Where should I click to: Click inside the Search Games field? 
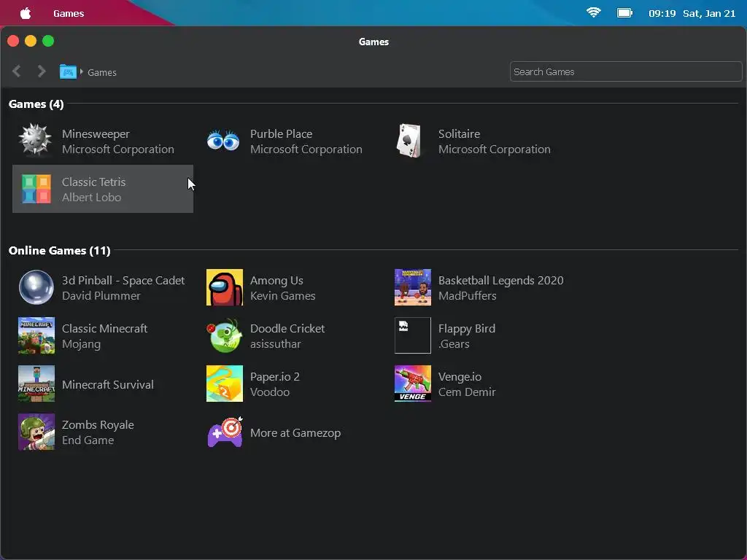click(625, 72)
